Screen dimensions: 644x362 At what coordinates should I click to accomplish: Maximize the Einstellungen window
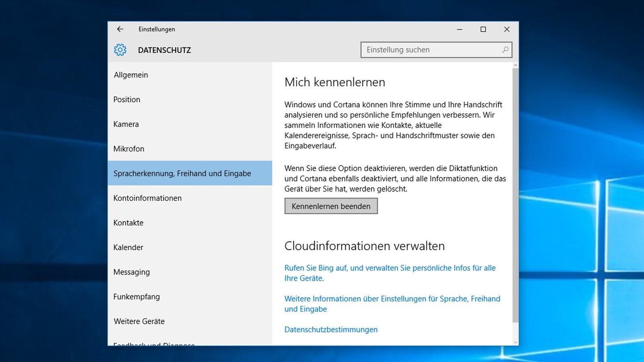483,29
